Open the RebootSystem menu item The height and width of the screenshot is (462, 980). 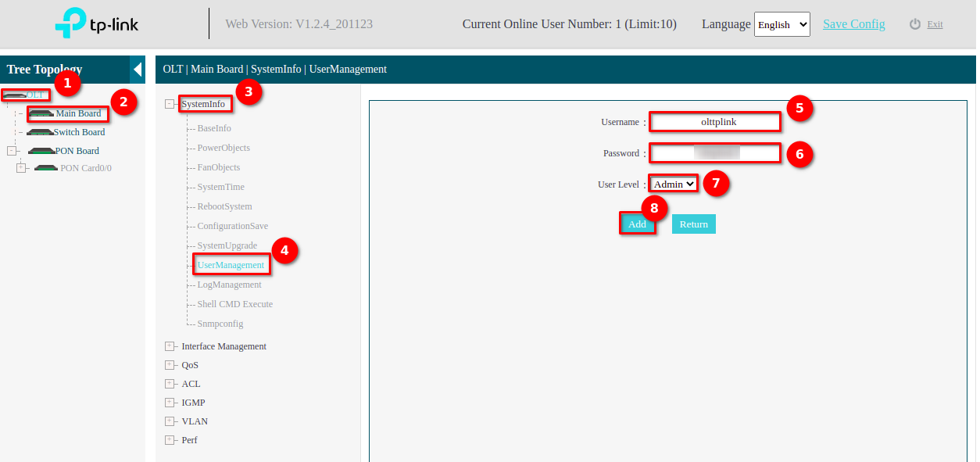pos(224,206)
